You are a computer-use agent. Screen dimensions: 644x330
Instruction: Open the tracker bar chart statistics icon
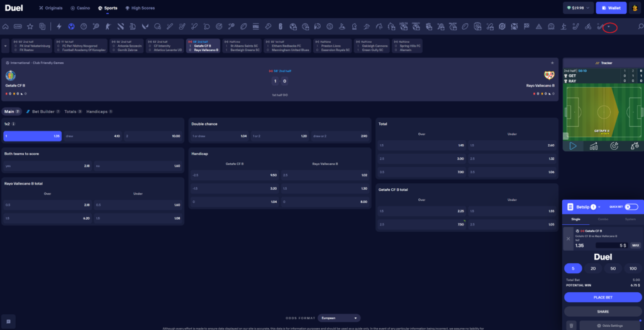coord(594,146)
